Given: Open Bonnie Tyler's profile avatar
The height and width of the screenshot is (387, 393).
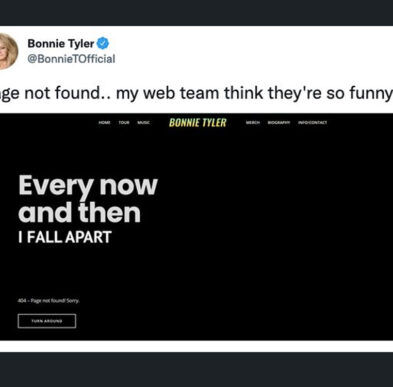Looking at the screenshot, I should pos(7,52).
